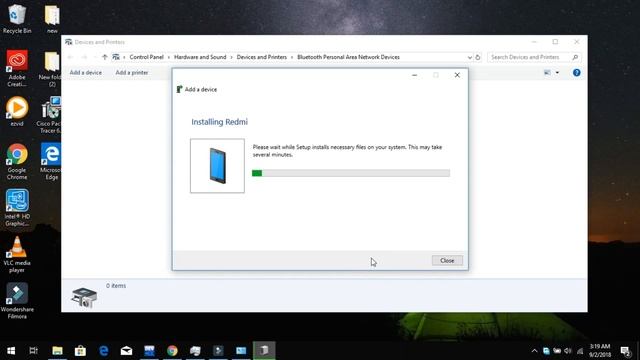Minimize the Add a device dialog
This screenshot has height=360, width=640.
pyautogui.click(x=414, y=75)
